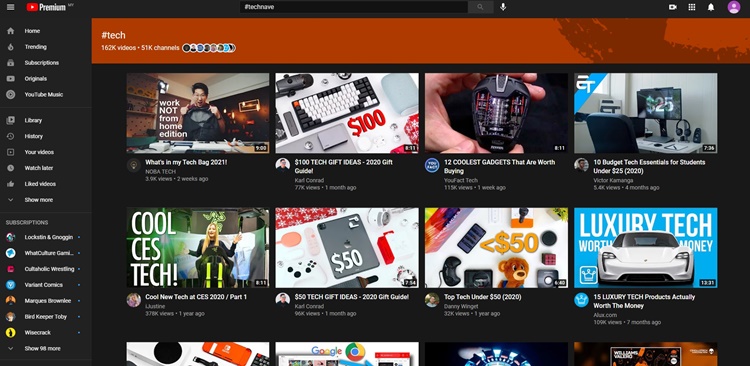Open the create video camera icon
This screenshot has height=366, width=750.
[673, 7]
